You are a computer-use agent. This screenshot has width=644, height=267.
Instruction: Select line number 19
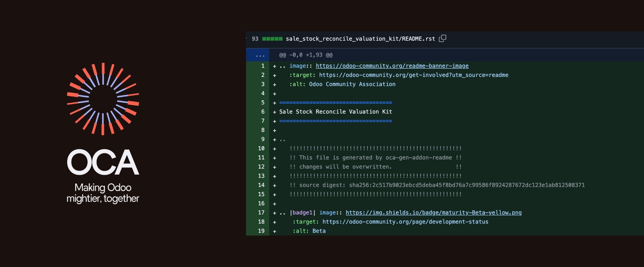pyautogui.click(x=261, y=231)
